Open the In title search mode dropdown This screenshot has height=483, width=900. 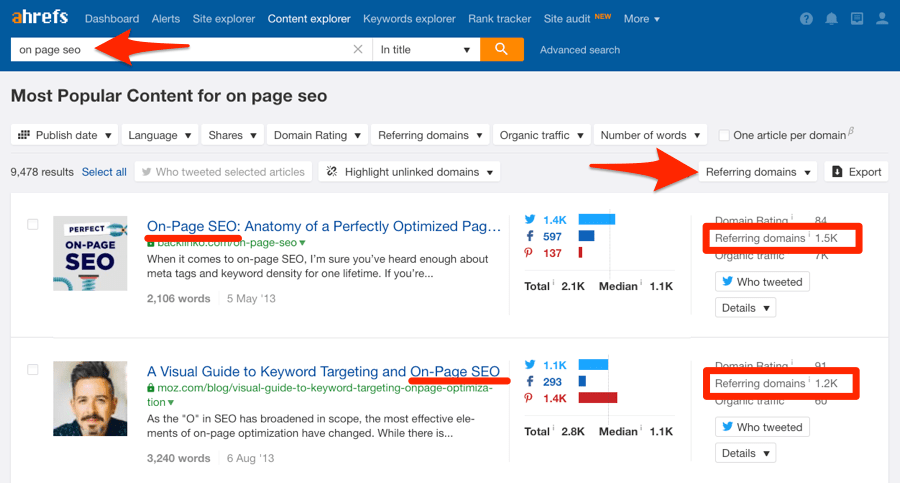425,50
